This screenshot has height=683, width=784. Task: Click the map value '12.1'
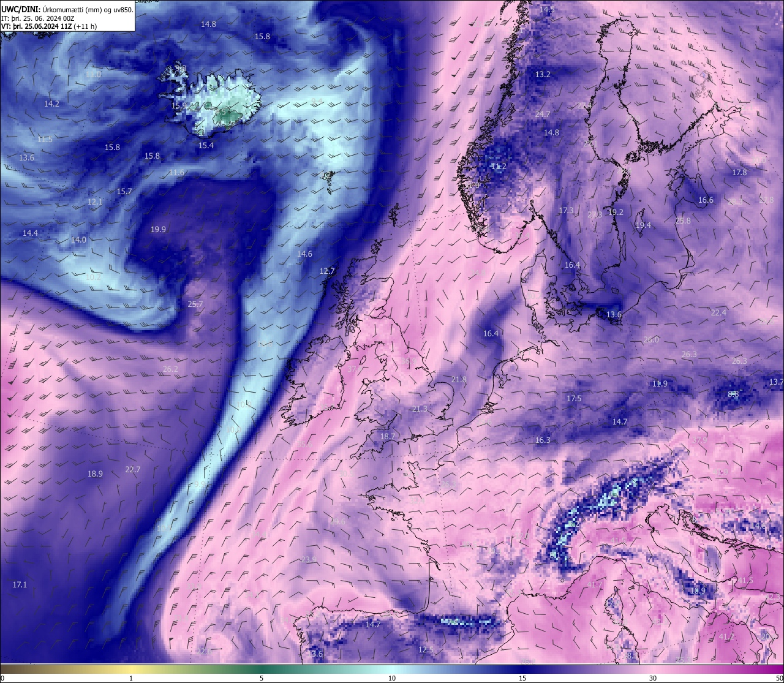pos(95,202)
